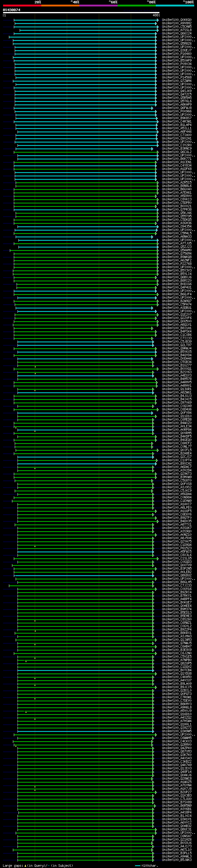This screenshot has width=197, height=868.
Task: Select label UniRef100_O94354
Action: [177, 226]
